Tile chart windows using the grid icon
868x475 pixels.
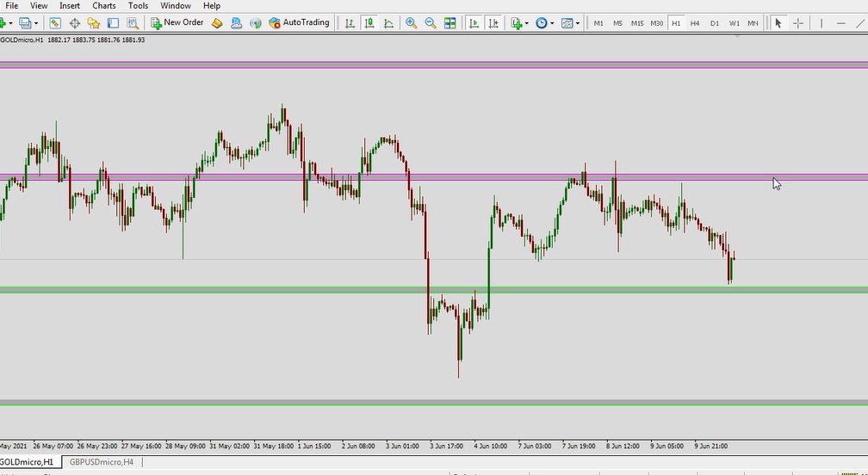point(449,22)
